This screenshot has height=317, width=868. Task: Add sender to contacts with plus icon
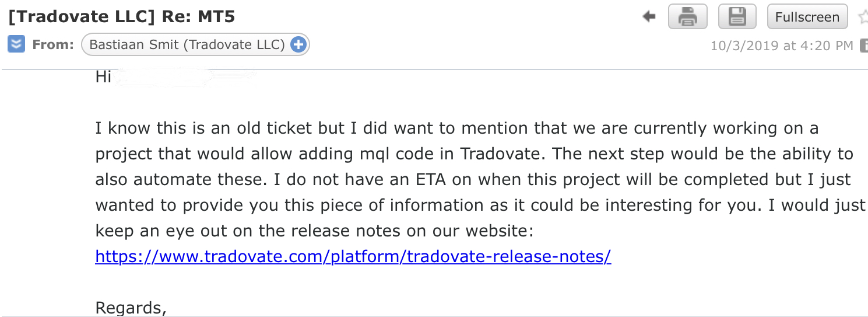pyautogui.click(x=298, y=44)
